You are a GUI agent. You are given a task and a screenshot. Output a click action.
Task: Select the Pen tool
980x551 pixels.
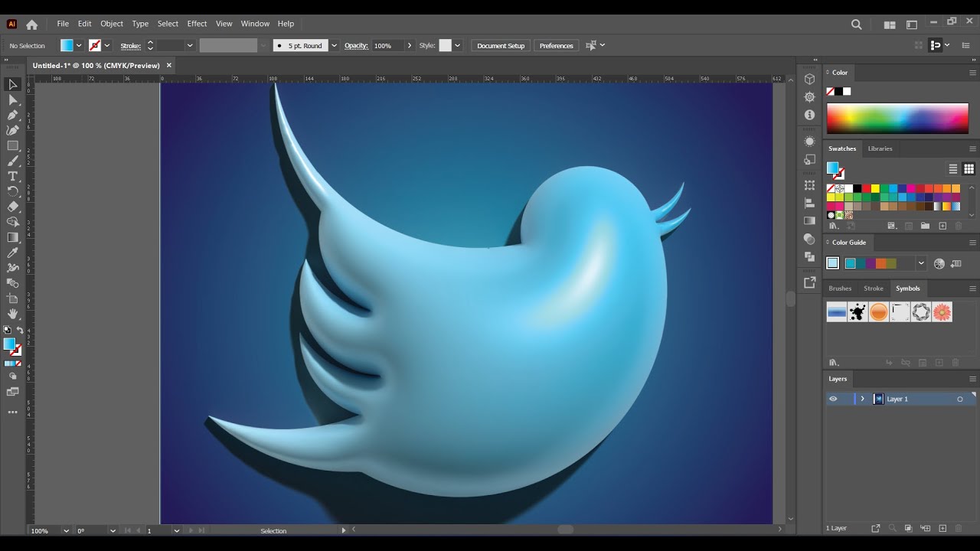13,115
